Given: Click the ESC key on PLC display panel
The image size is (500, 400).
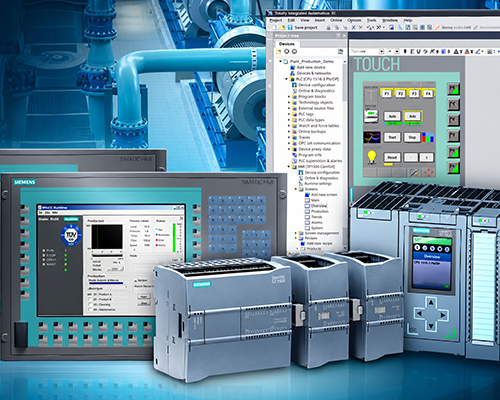Looking at the screenshot, I should [x=413, y=330].
